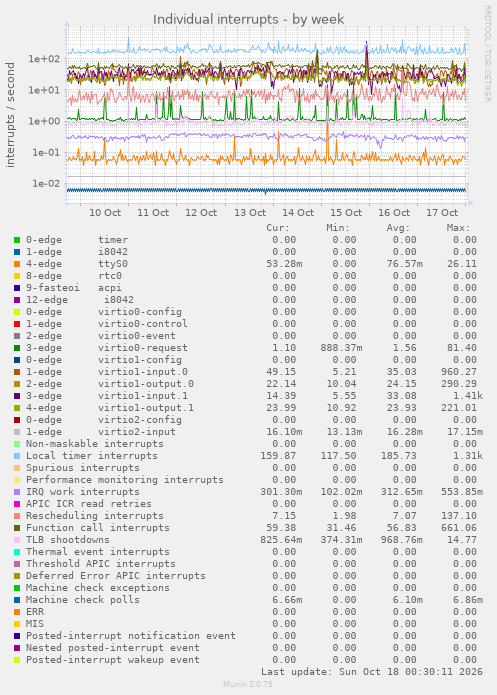Click the '10 Oct' x-axis label
This screenshot has height=695, width=497.
pos(105,213)
